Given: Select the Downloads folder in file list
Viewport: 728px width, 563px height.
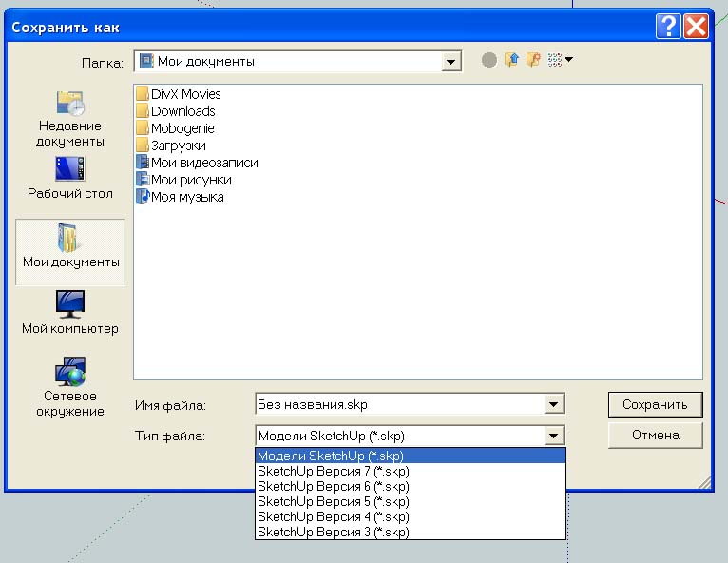Looking at the screenshot, I should tap(182, 111).
